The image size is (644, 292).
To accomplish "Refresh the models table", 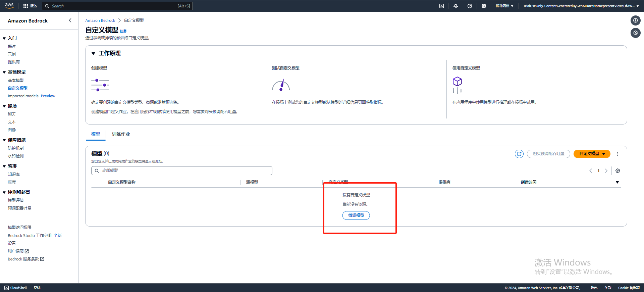I will [519, 154].
